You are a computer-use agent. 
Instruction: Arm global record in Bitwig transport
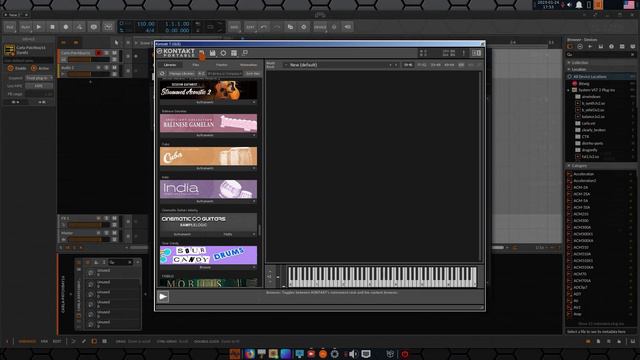tap(66, 27)
